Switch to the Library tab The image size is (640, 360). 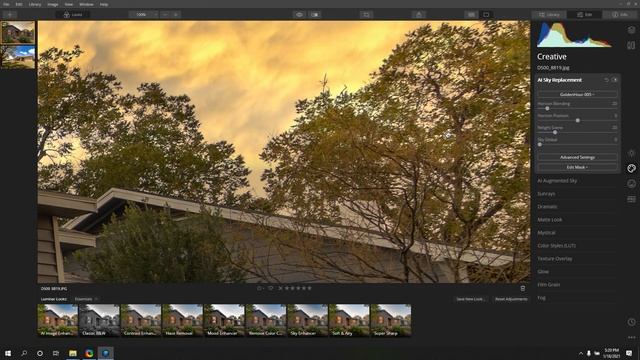pos(549,15)
